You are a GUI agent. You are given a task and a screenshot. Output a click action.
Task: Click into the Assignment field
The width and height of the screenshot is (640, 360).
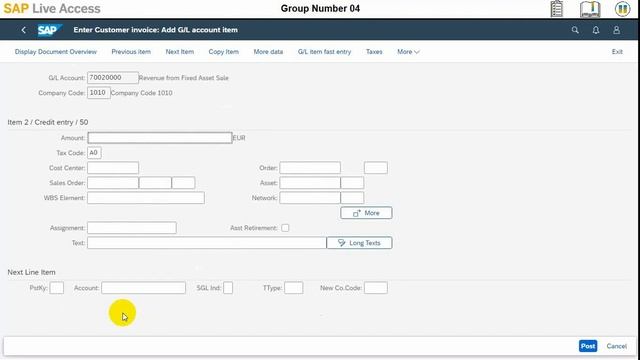coord(132,228)
